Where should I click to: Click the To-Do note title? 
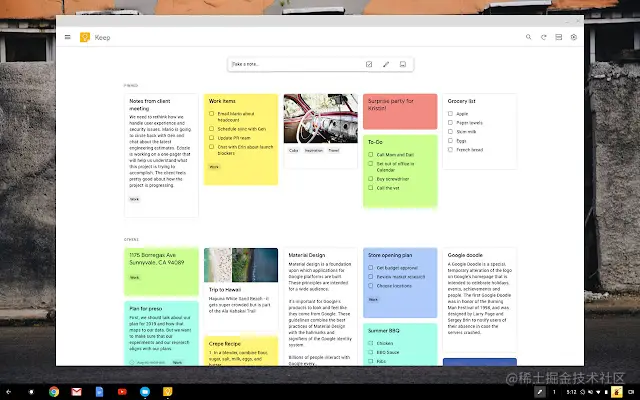click(x=375, y=142)
